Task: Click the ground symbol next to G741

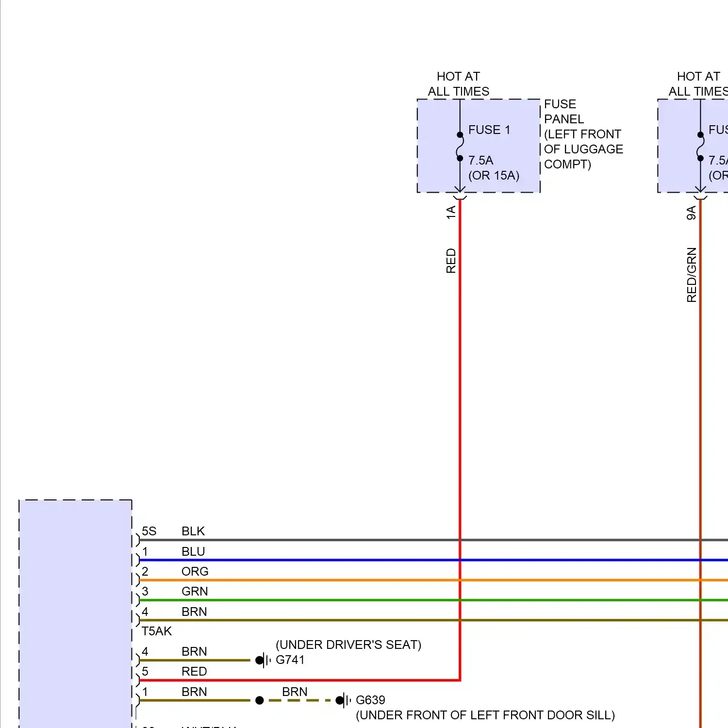Action: click(x=263, y=660)
